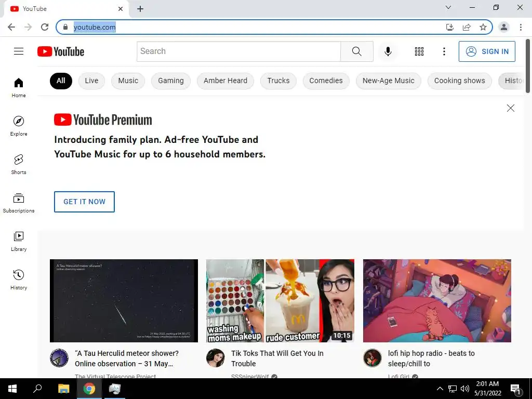Open the Chrome profile avatar
Image resolution: width=532 pixels, height=399 pixels.
coord(504,27)
